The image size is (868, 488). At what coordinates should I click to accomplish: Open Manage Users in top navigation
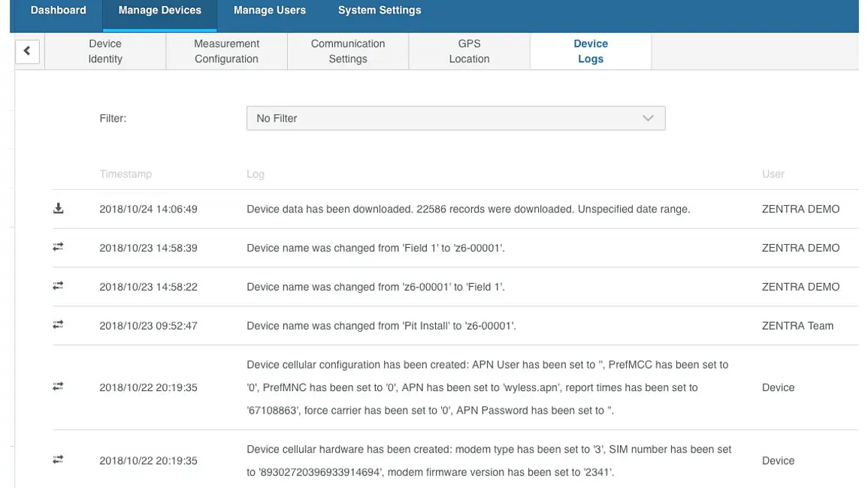[x=270, y=11]
